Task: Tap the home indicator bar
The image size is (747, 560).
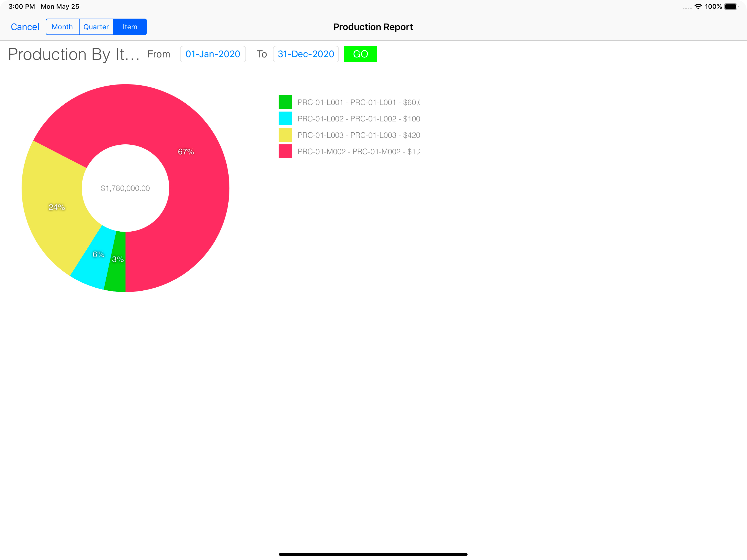Action: pyautogui.click(x=373, y=554)
